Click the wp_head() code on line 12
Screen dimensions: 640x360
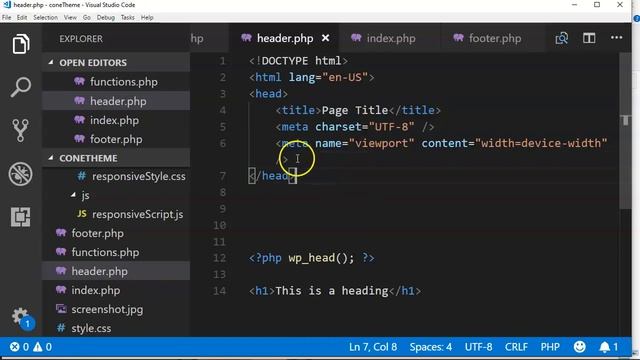pos(321,258)
